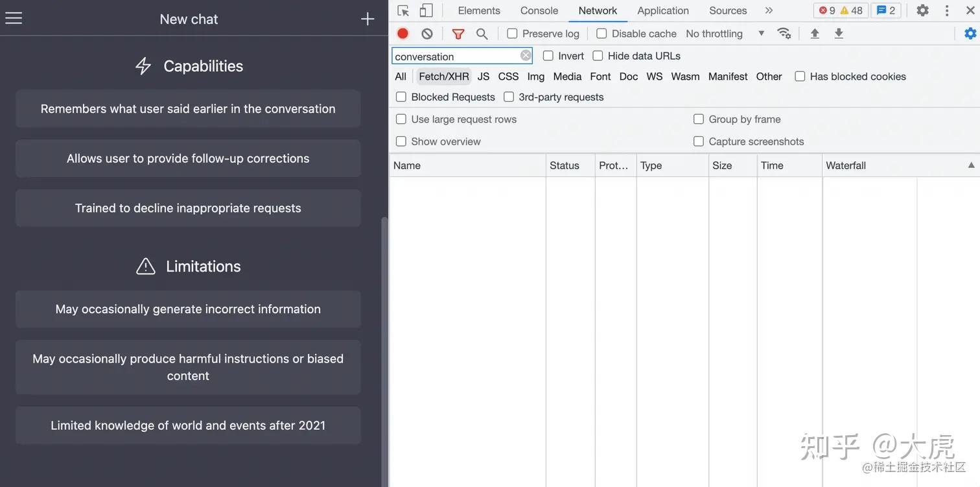This screenshot has height=487, width=980.
Task: Click the export HAR download arrow
Action: (839, 34)
